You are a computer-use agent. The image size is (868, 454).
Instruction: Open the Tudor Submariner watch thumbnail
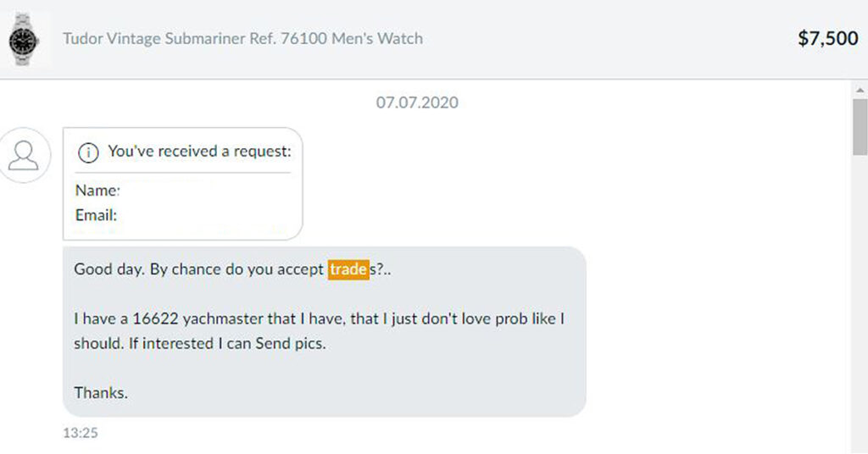[25, 39]
